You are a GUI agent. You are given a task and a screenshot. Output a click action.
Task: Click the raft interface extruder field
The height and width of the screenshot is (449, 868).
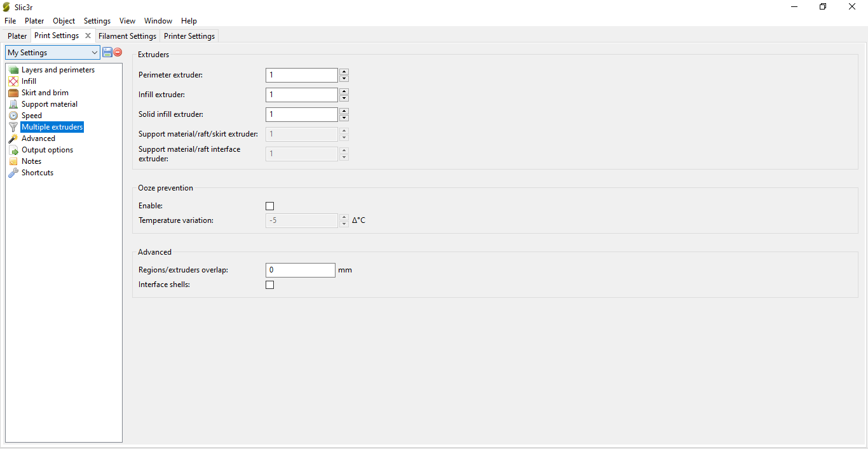(302, 154)
